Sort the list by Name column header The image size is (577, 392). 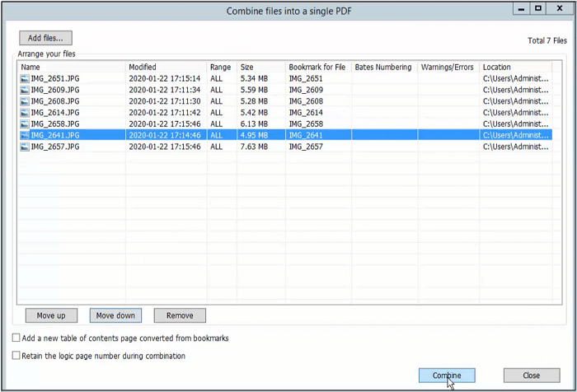pos(72,67)
